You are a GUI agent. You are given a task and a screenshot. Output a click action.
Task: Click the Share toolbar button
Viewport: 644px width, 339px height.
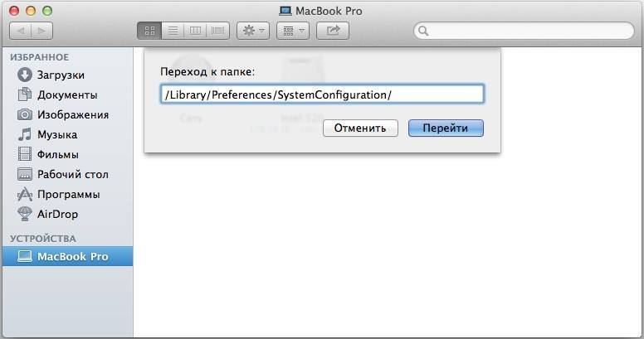(333, 31)
